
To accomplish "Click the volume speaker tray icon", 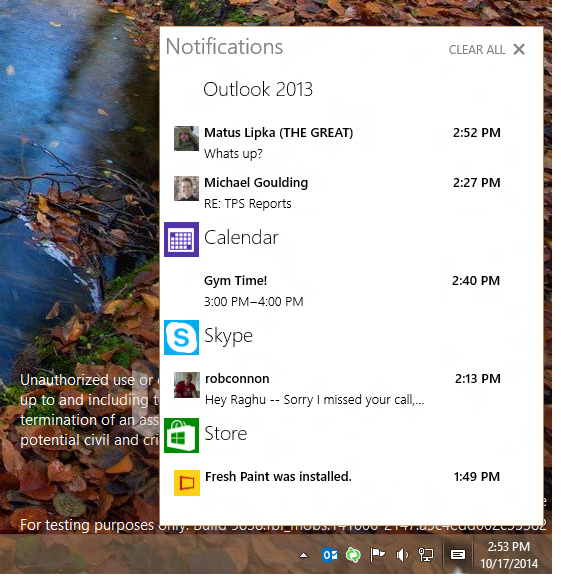I will 401,555.
